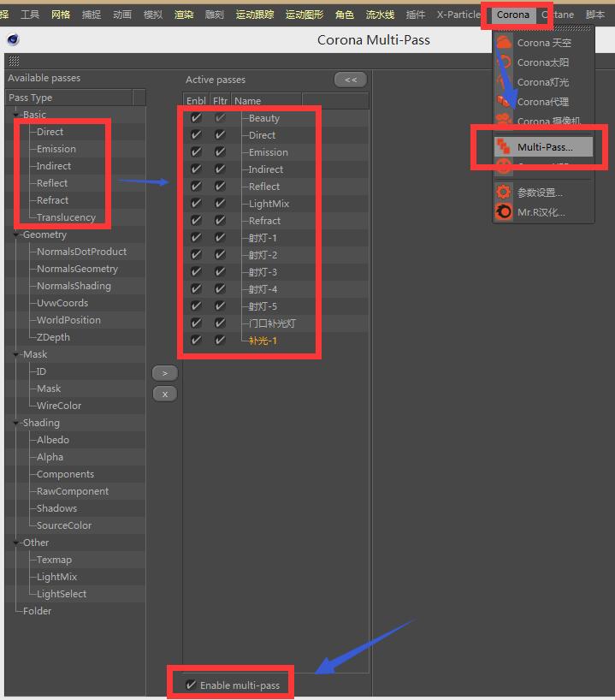
Task: Select ID under Mask group
Action: tap(41, 371)
